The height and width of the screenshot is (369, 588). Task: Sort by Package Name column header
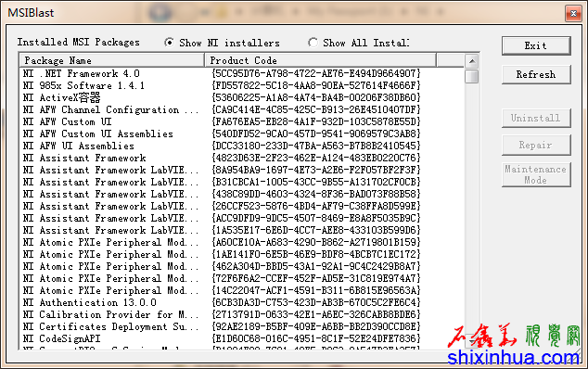click(111, 60)
